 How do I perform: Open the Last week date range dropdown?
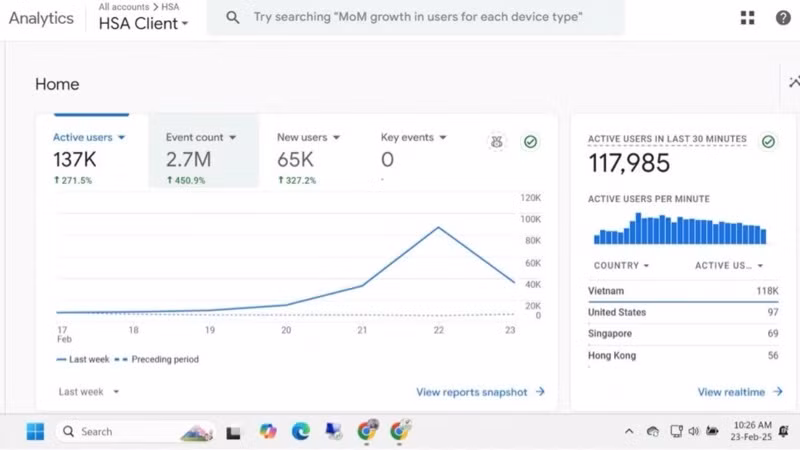click(x=89, y=392)
